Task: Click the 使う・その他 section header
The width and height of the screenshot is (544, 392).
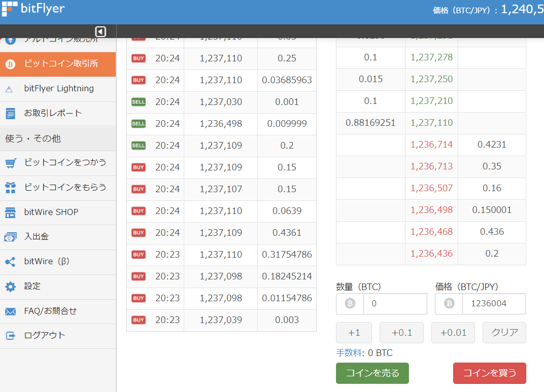Action: tap(58, 138)
